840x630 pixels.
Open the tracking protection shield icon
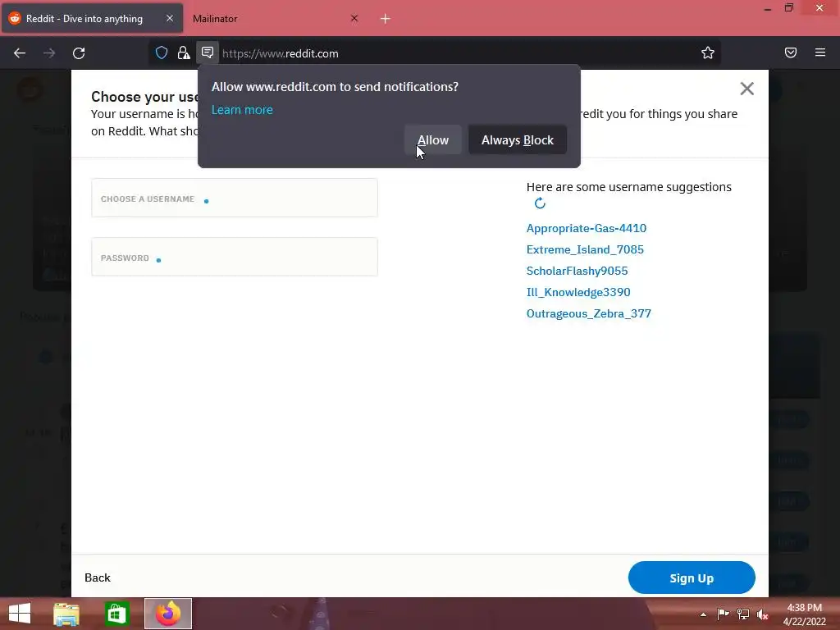(162, 52)
